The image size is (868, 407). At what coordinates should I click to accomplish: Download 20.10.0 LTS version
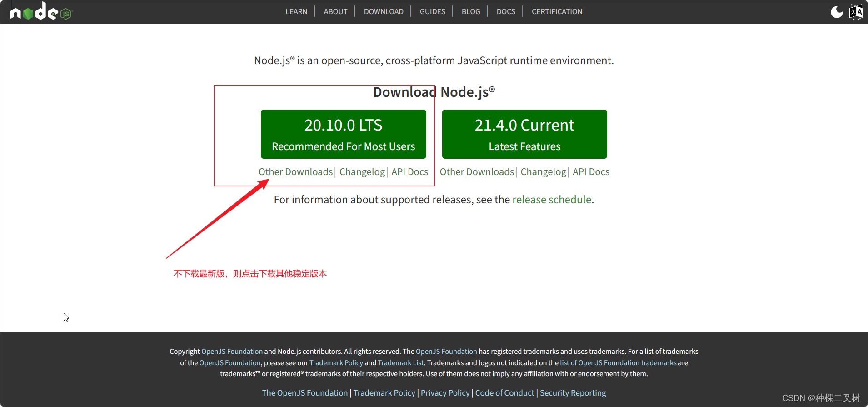coord(344,134)
